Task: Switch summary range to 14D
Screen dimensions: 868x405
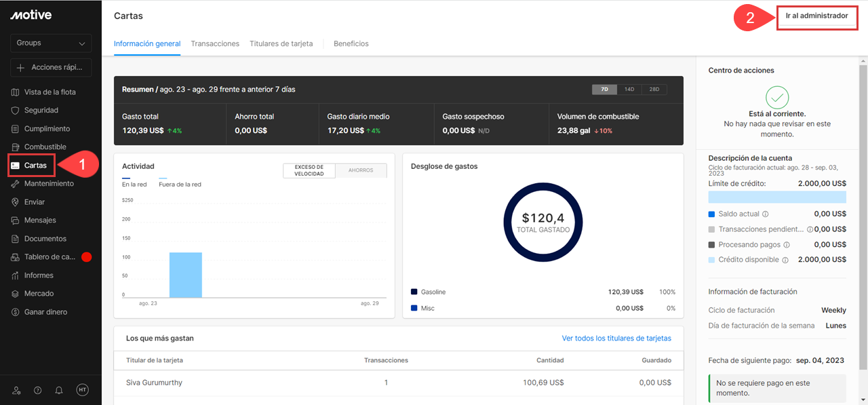Action: coord(629,90)
